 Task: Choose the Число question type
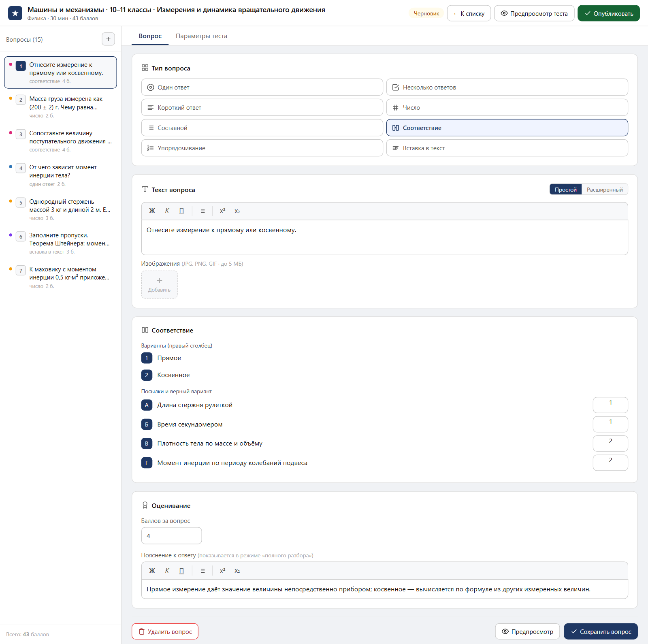(x=507, y=107)
